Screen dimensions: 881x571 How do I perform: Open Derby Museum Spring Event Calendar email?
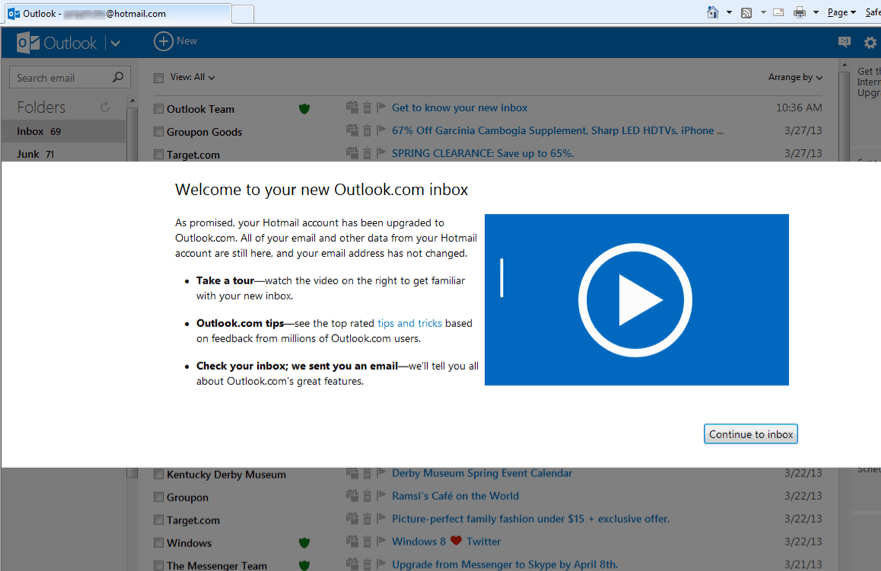(482, 473)
